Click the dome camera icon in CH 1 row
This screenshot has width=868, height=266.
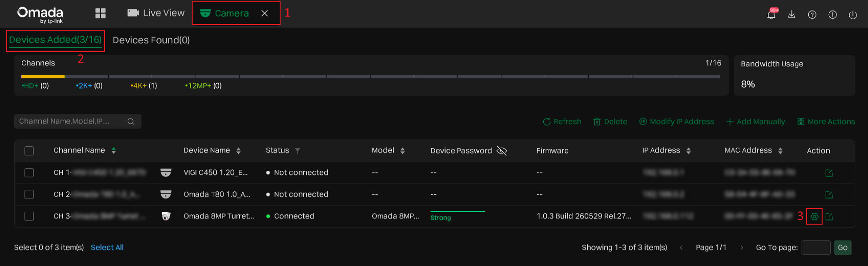click(x=166, y=172)
